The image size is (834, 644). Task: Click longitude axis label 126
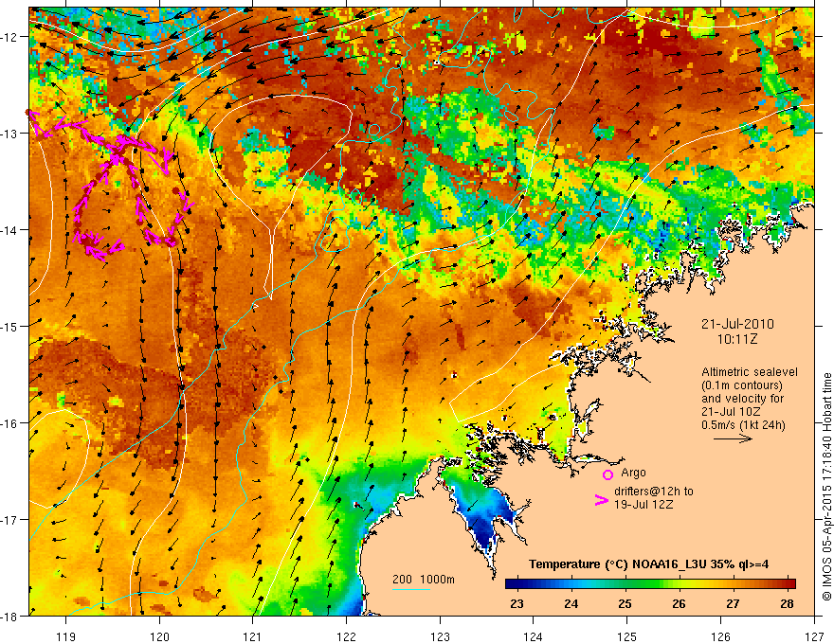pos(720,636)
